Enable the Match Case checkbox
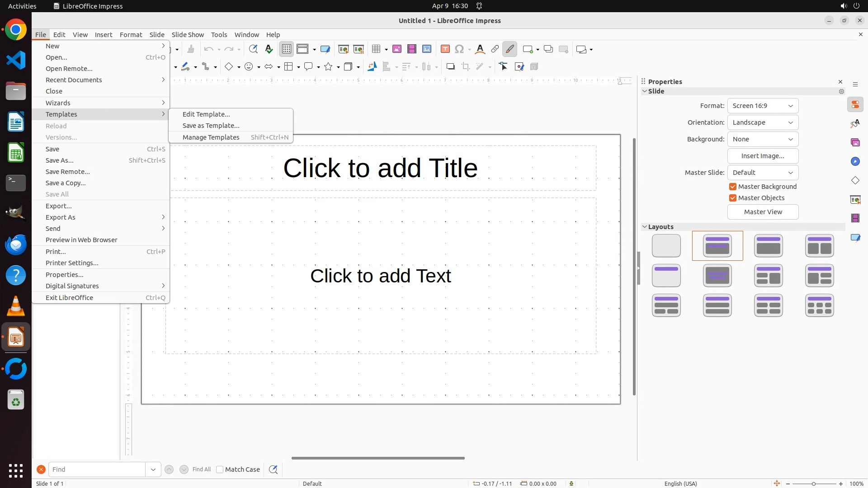 click(x=220, y=469)
